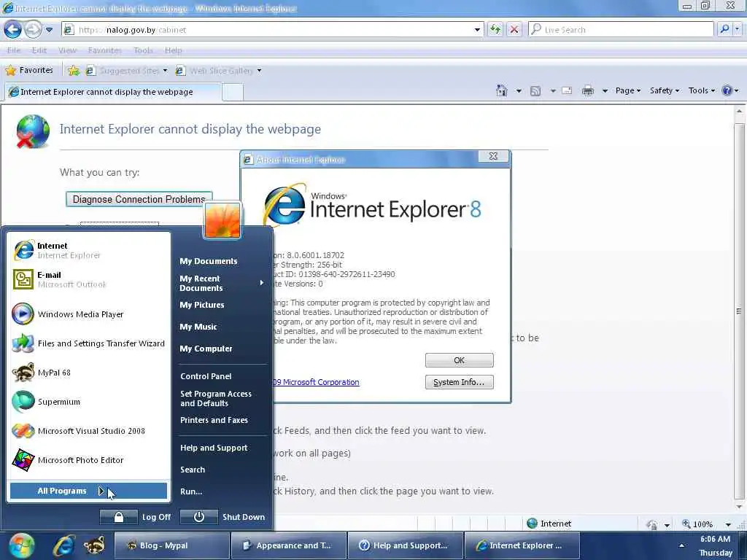Click the Live Search magnifier button
Screen dimensions: 747x560
pyautogui.click(x=724, y=29)
